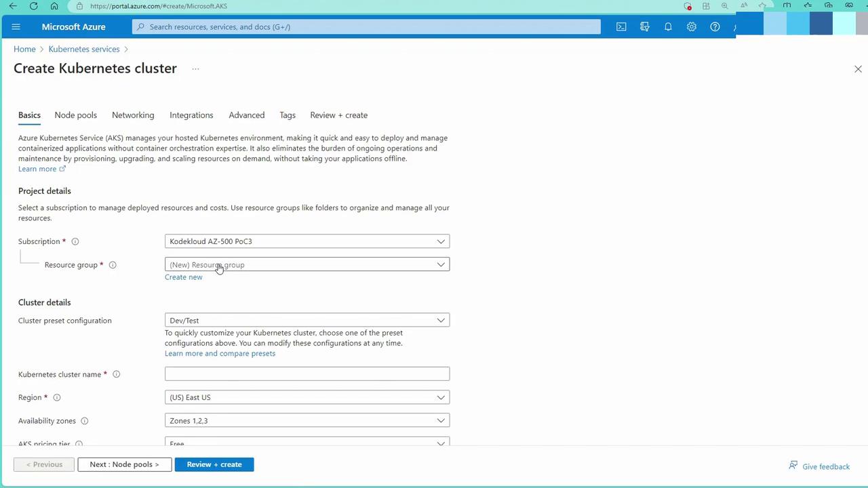Image resolution: width=868 pixels, height=488 pixels.
Task: Open the browser favorites list icon
Action: [x=808, y=6]
